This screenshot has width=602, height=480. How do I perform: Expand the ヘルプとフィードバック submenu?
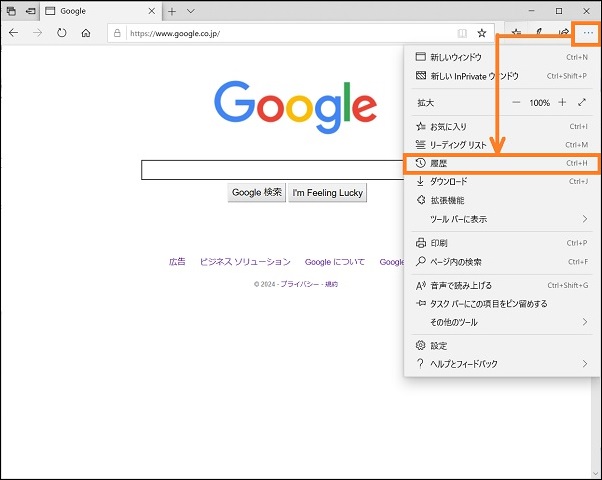click(584, 364)
